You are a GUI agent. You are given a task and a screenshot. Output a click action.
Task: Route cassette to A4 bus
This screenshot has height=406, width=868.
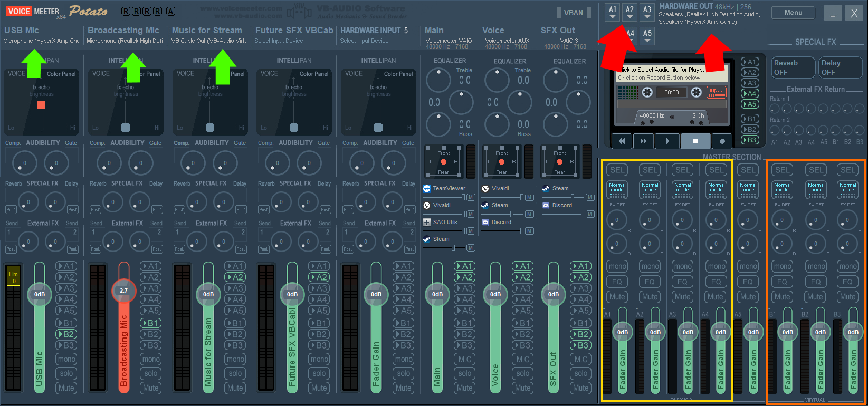pos(750,93)
